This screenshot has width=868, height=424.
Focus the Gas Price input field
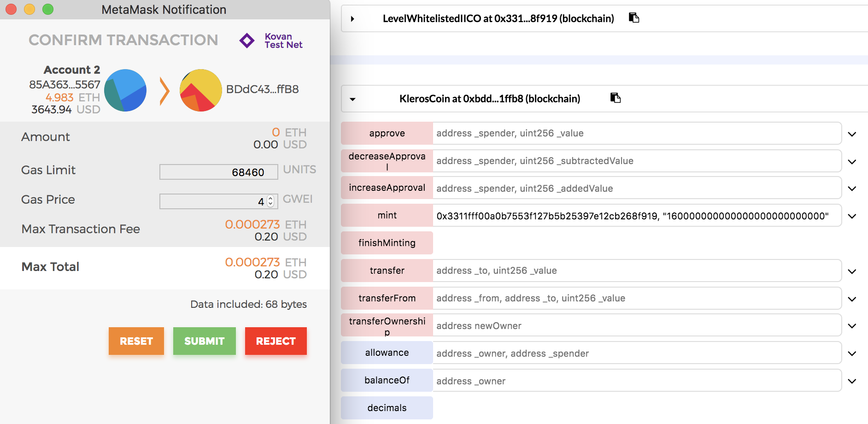(219, 201)
